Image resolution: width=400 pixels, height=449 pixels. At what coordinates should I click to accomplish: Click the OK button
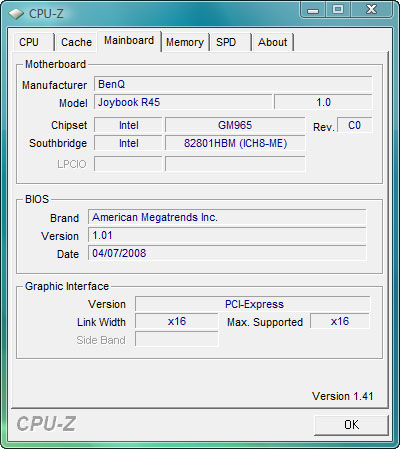(x=351, y=425)
